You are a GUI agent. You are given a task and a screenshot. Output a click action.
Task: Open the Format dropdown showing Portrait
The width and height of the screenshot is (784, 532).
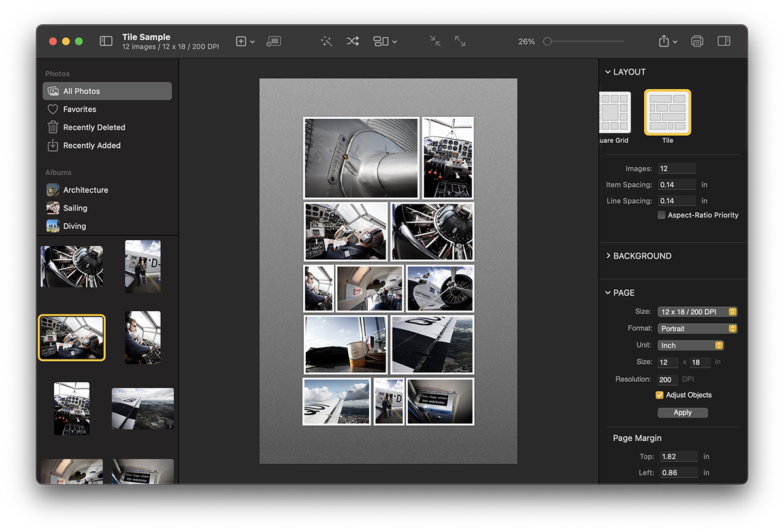pos(697,328)
